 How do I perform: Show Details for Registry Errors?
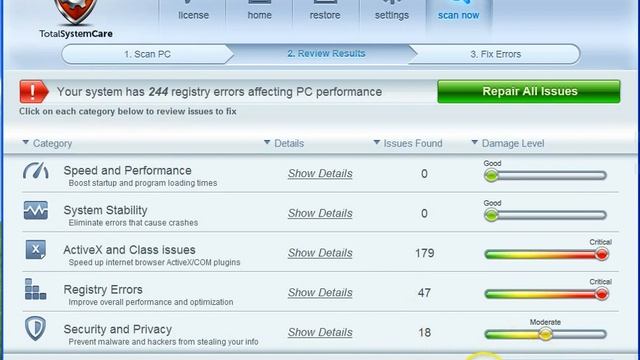tap(320, 292)
